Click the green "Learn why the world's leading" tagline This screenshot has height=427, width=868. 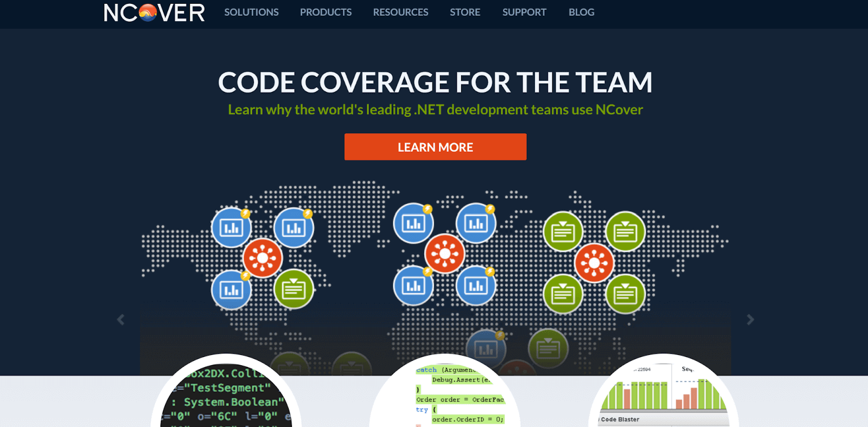(435, 110)
